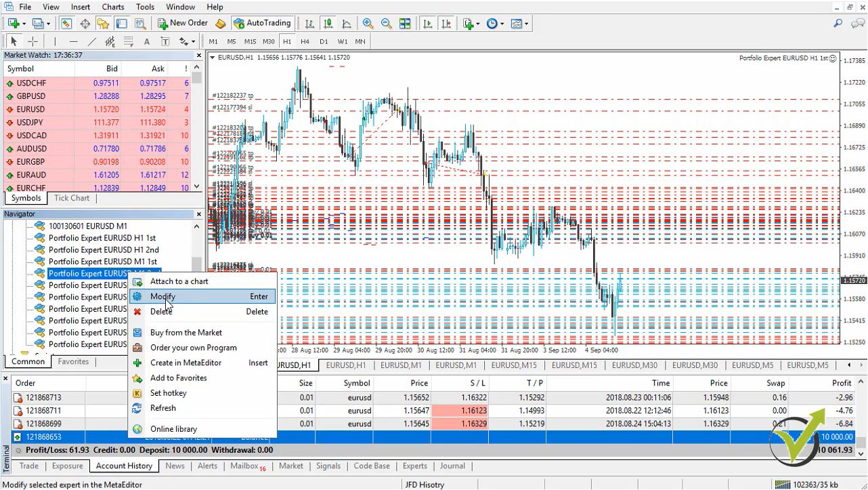Select the Crosshair tool
The height and width of the screenshot is (490, 868).
(x=32, y=41)
